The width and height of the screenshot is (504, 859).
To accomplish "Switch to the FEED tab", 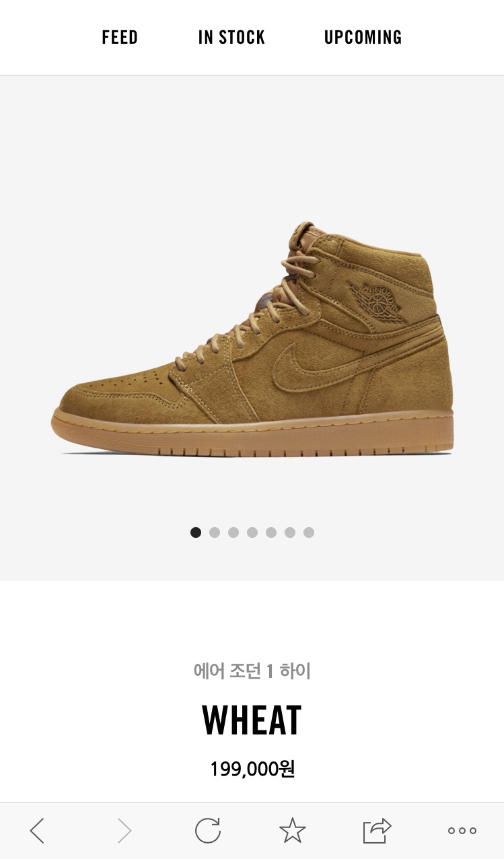I will click(x=120, y=37).
